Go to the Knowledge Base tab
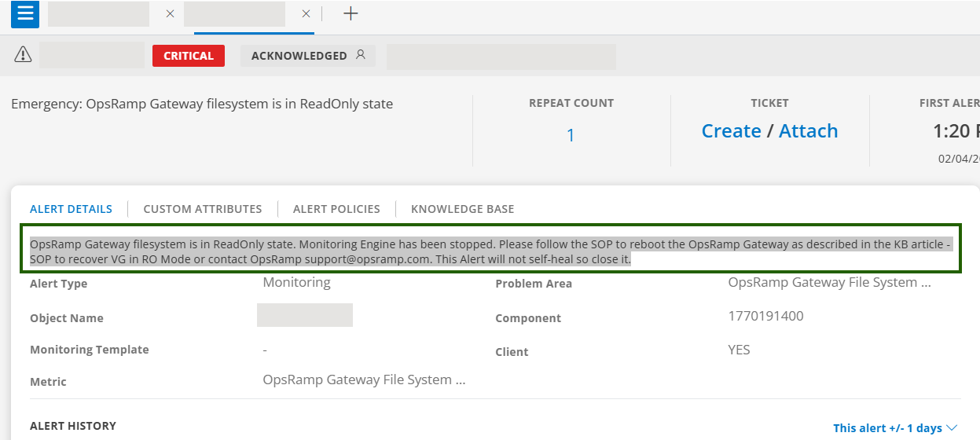The width and height of the screenshot is (980, 440). point(462,209)
